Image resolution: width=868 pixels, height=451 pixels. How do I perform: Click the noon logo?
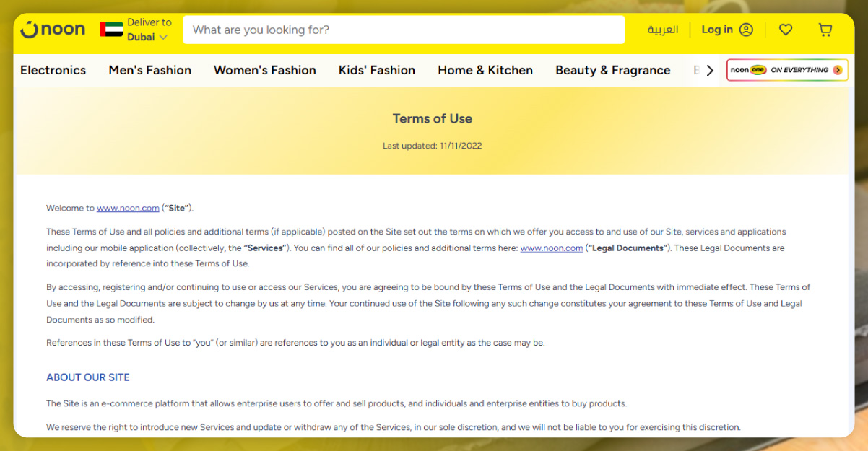click(53, 30)
